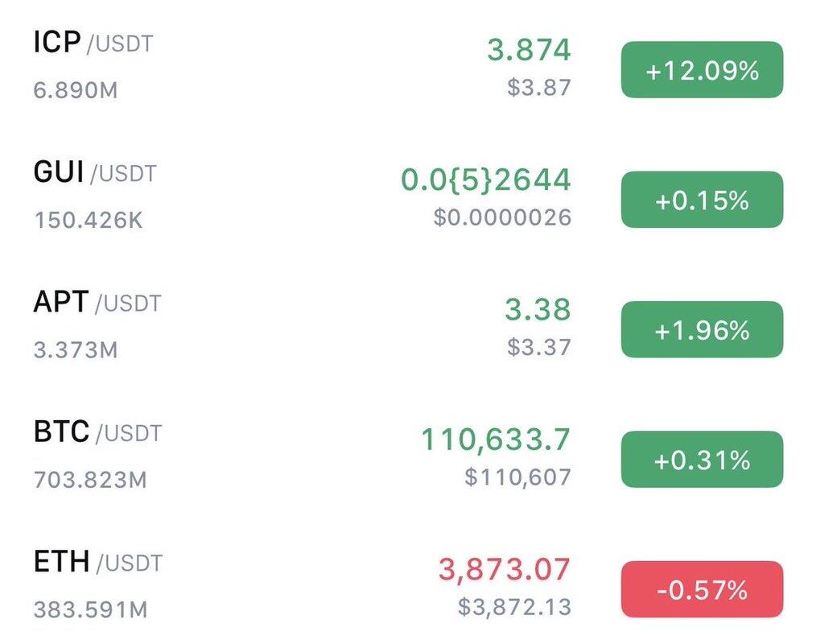Click the BTC dollar value $110,607
This screenshot has height=644, width=816.
pos(517,477)
